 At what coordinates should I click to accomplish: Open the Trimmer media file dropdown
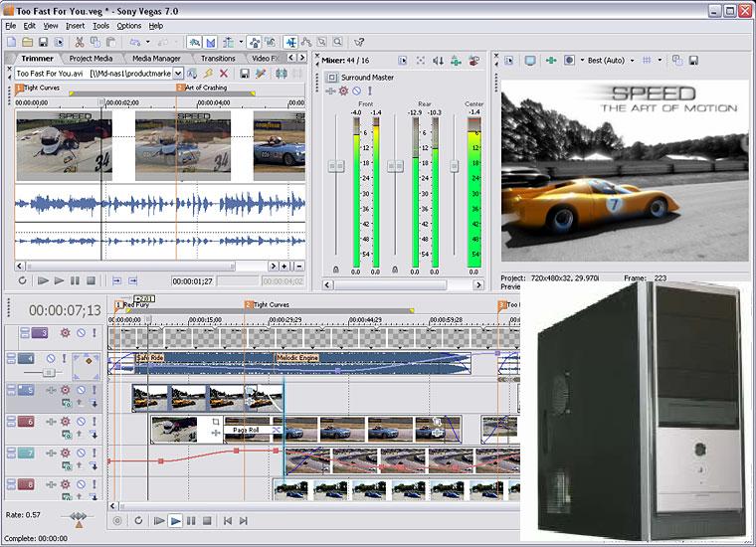pyautogui.click(x=178, y=74)
